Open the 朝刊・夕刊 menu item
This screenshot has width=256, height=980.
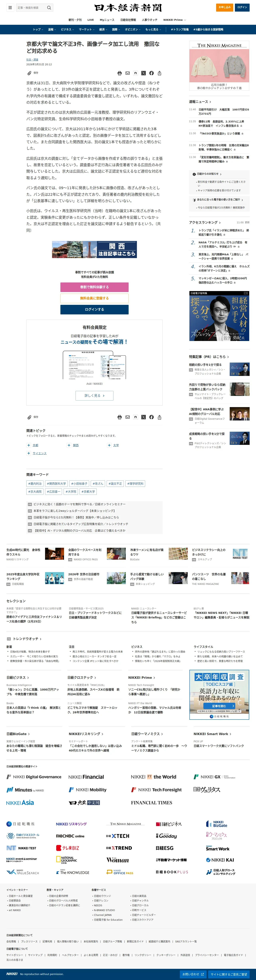pyautogui.click(x=75, y=20)
